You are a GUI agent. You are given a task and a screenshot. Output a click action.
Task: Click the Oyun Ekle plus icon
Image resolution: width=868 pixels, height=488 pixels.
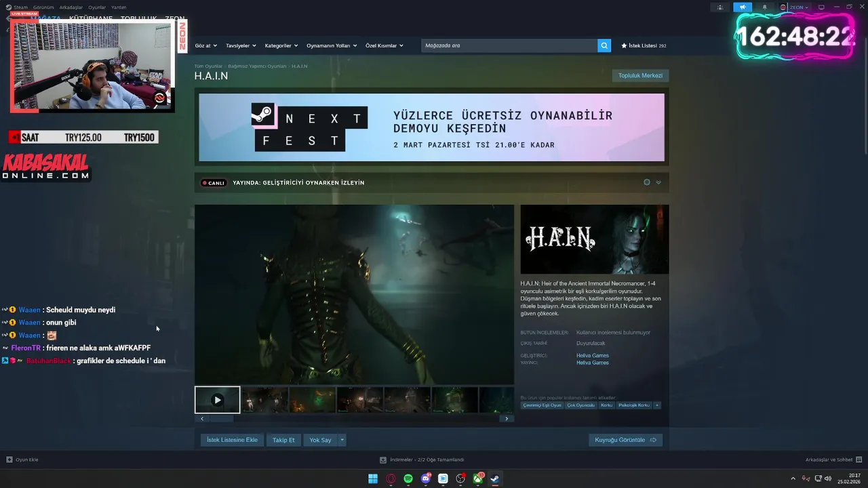pyautogui.click(x=9, y=460)
